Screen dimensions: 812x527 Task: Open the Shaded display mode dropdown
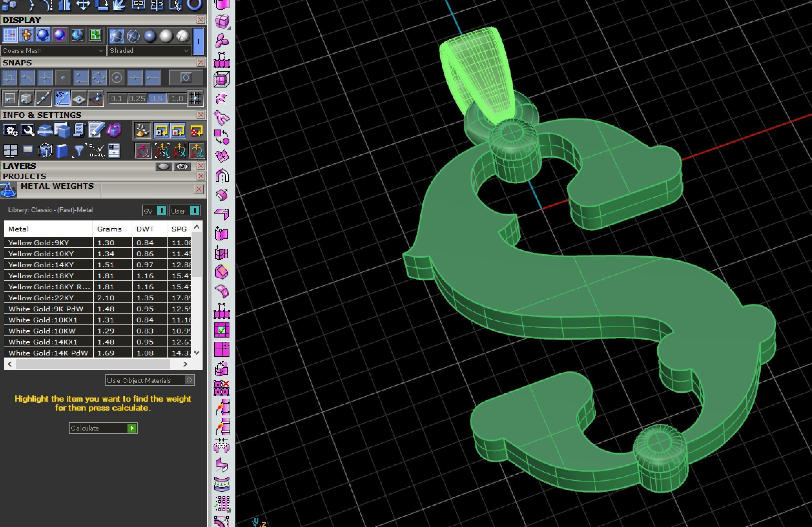tap(149, 51)
